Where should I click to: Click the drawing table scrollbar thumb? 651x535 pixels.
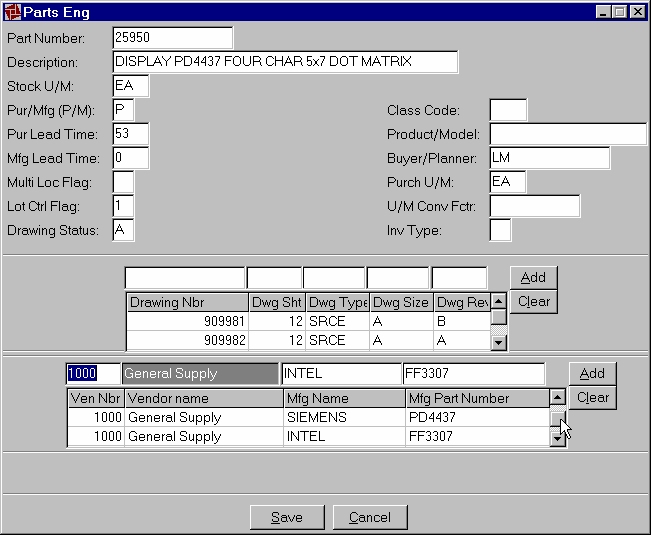point(499,318)
